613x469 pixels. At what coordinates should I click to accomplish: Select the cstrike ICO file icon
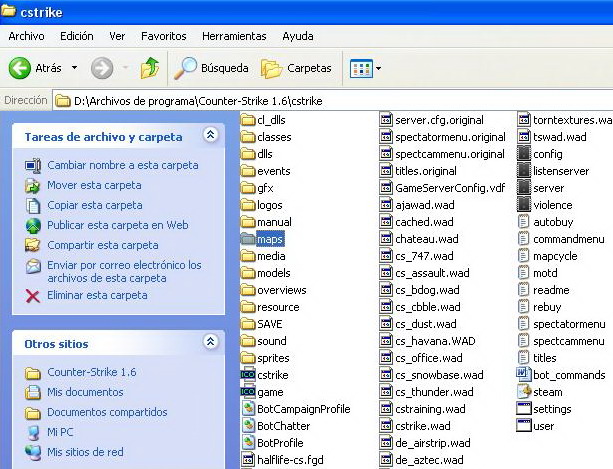click(x=249, y=375)
